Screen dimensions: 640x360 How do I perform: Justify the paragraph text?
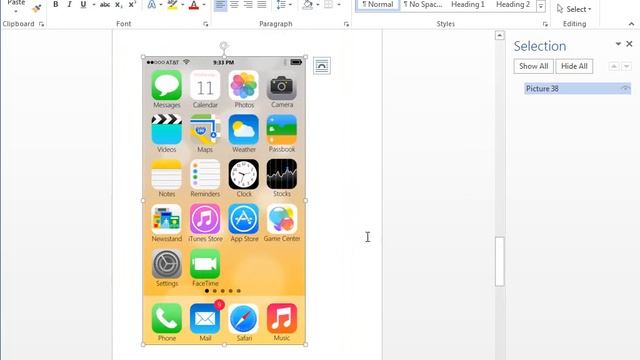pyautogui.click(x=262, y=4)
